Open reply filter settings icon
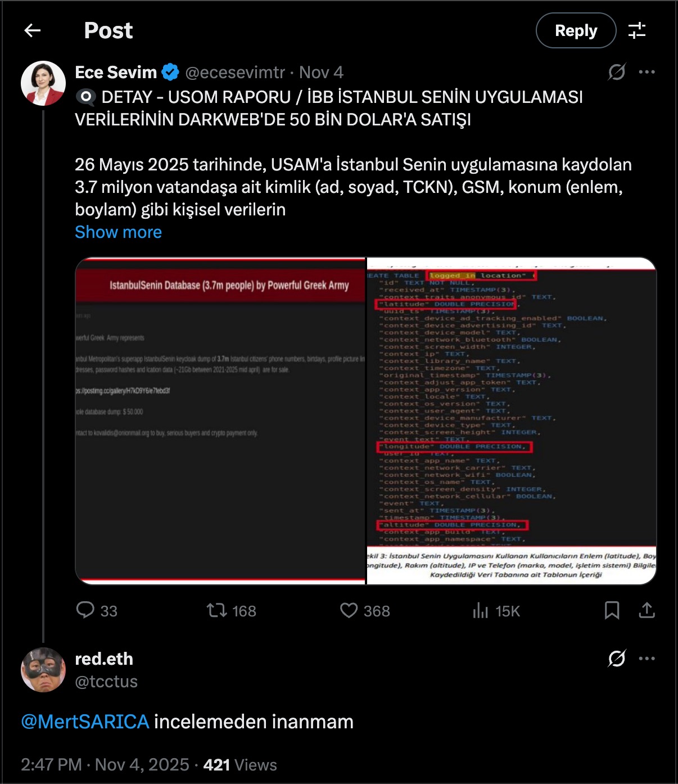 click(x=637, y=30)
